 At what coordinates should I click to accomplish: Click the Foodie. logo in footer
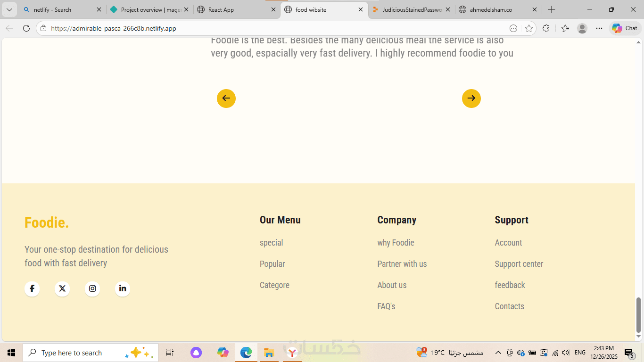click(x=47, y=222)
